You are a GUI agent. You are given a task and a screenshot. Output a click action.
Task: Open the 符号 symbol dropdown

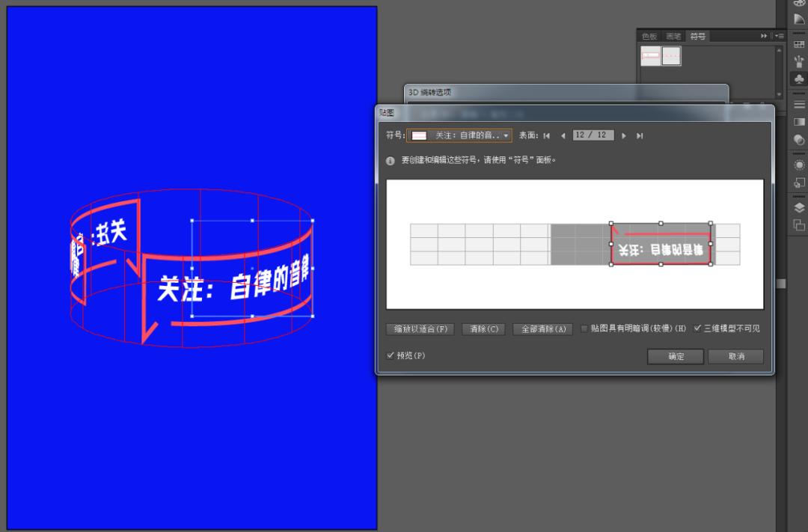pyautogui.click(x=504, y=135)
